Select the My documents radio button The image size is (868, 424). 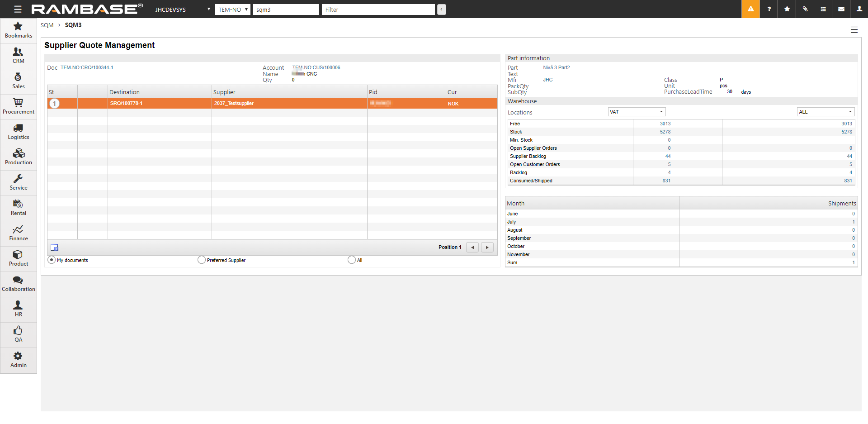(x=52, y=260)
